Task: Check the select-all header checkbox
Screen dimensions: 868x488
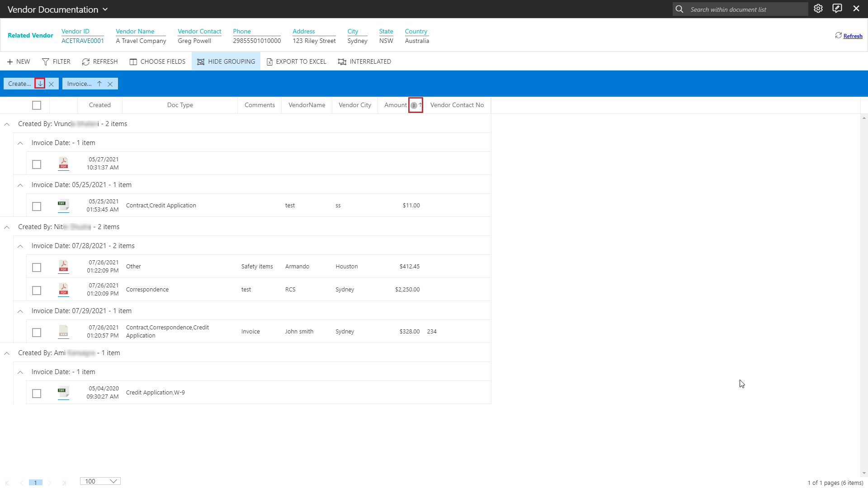Action: point(37,105)
